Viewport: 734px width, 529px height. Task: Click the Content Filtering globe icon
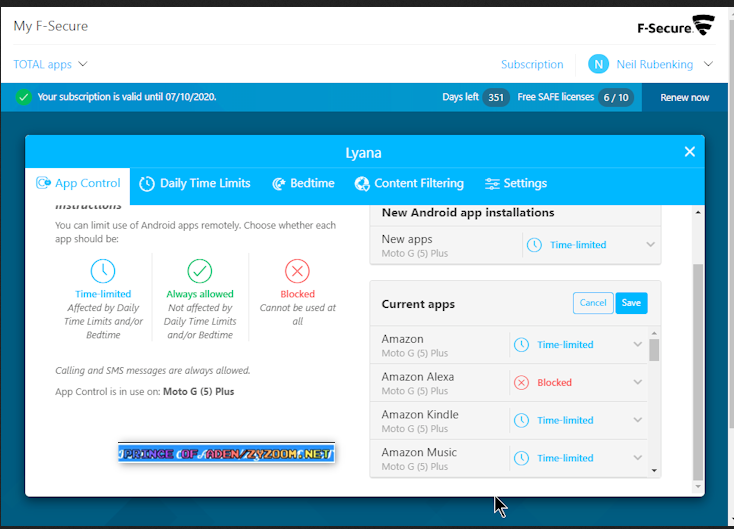point(362,184)
